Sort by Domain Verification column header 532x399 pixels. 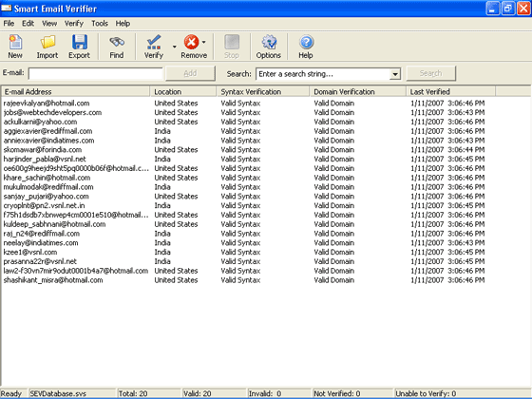click(357, 91)
